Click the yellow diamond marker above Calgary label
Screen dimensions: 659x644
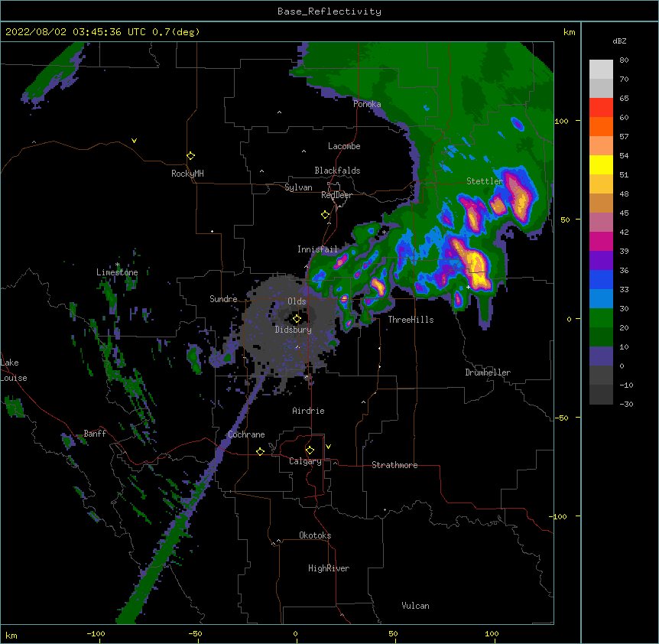310,450
